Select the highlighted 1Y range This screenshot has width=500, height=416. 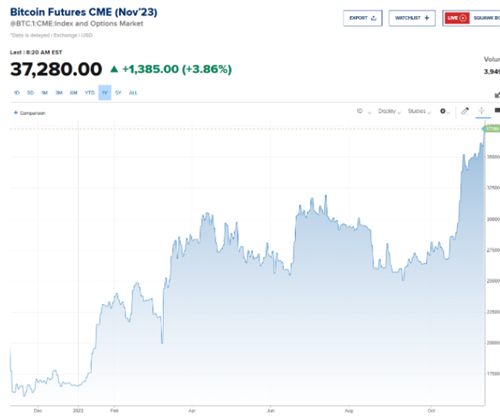pyautogui.click(x=105, y=93)
